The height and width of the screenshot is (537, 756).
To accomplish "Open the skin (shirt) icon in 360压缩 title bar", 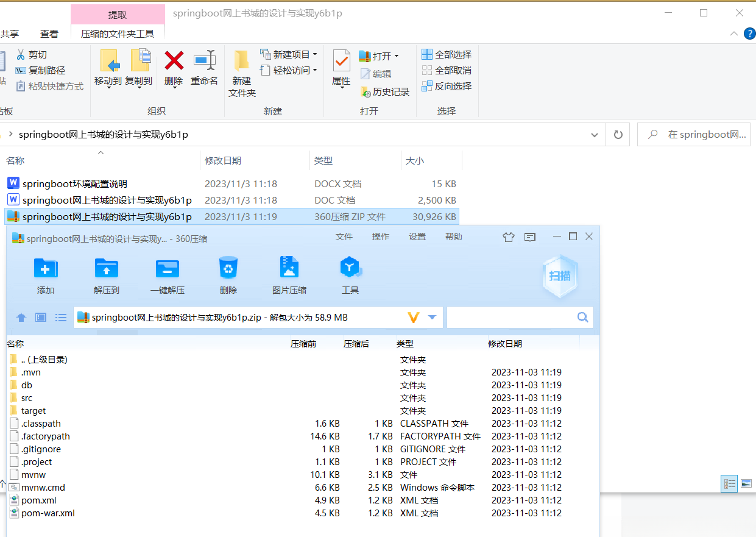I will (509, 237).
